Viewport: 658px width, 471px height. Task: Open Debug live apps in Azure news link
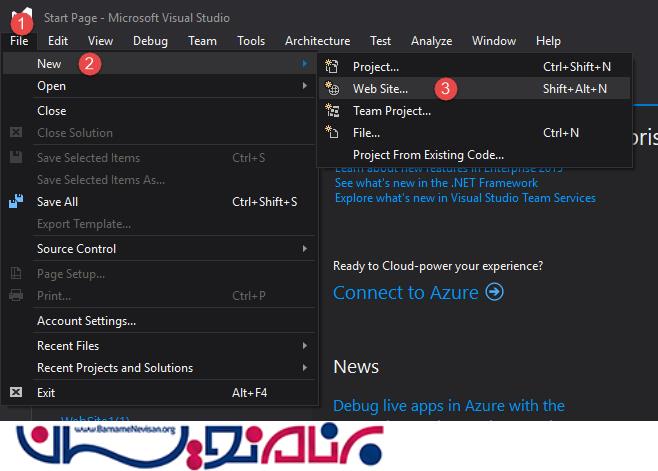click(x=448, y=405)
